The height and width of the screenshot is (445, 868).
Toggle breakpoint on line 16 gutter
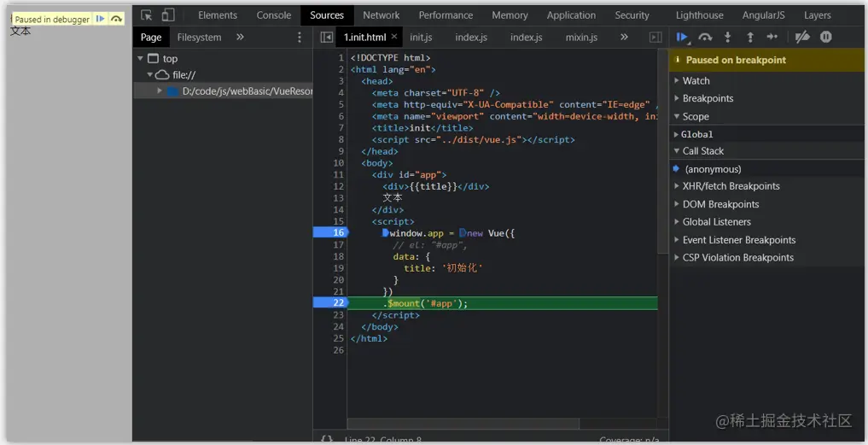pos(331,232)
